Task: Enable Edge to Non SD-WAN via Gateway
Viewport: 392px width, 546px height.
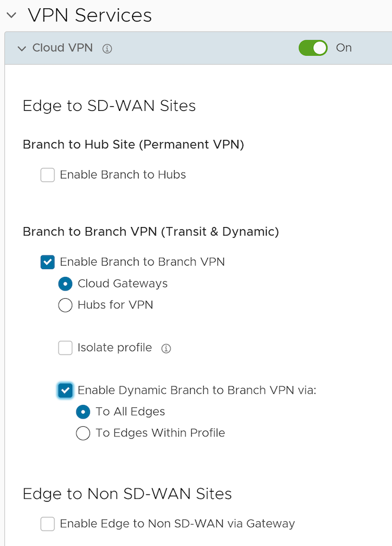Action: (48, 523)
